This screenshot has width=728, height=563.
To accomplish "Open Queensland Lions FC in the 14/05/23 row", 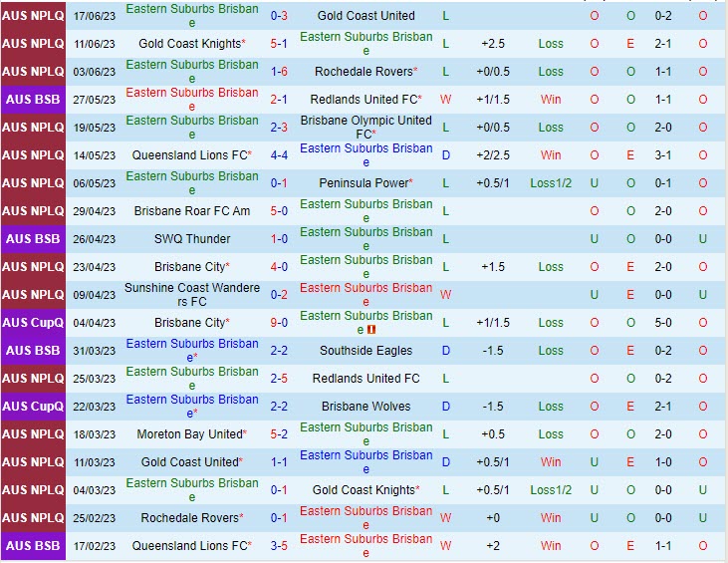I will click(x=192, y=155).
